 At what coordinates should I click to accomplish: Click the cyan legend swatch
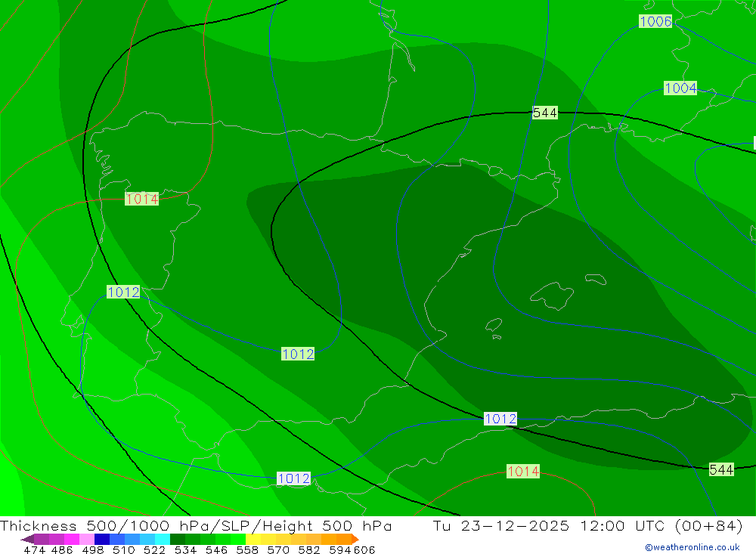[x=163, y=539]
